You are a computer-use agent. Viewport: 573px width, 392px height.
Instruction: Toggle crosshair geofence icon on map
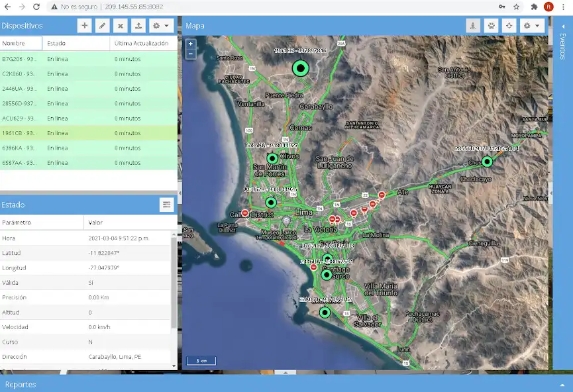pos(509,26)
